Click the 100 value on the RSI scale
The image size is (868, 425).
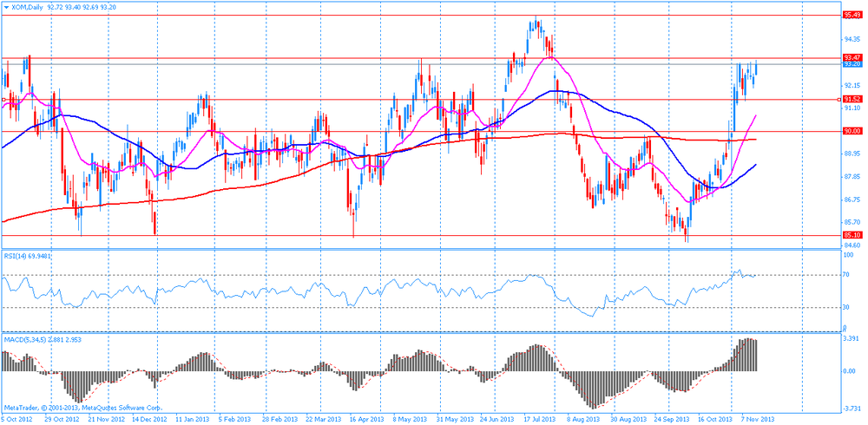(x=849, y=254)
